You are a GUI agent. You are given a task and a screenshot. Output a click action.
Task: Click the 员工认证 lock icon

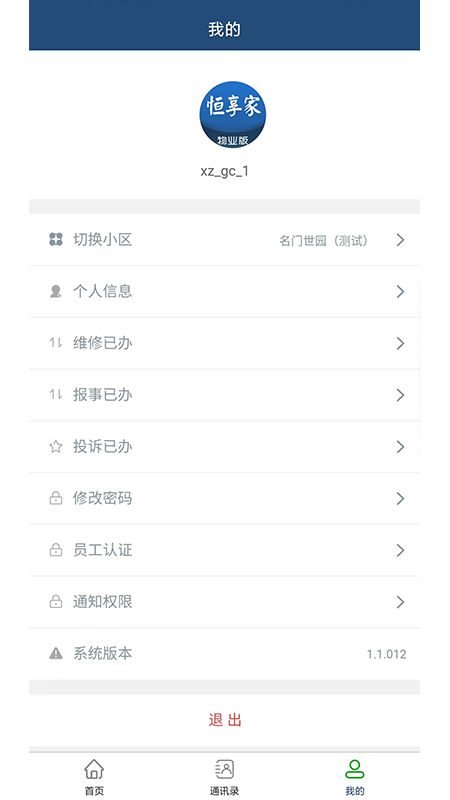(x=56, y=550)
